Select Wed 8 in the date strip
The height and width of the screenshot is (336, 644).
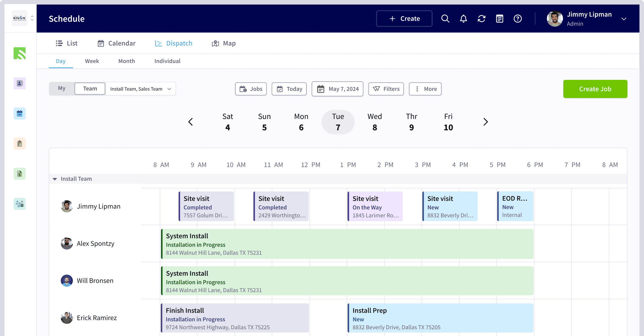tap(375, 122)
